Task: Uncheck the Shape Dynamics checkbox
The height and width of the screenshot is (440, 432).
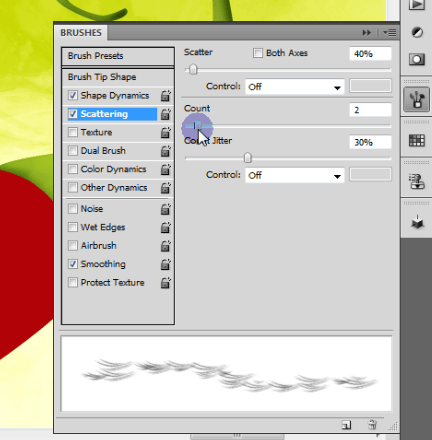Action: (x=73, y=95)
